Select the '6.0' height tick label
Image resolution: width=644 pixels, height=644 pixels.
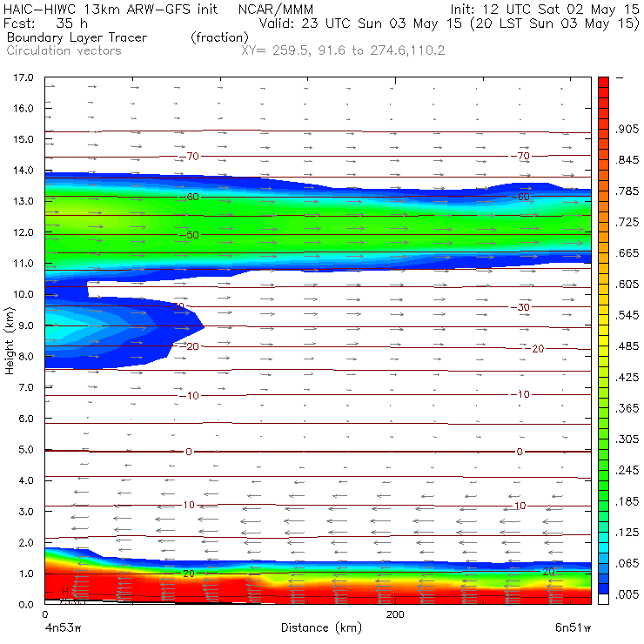tap(26, 419)
